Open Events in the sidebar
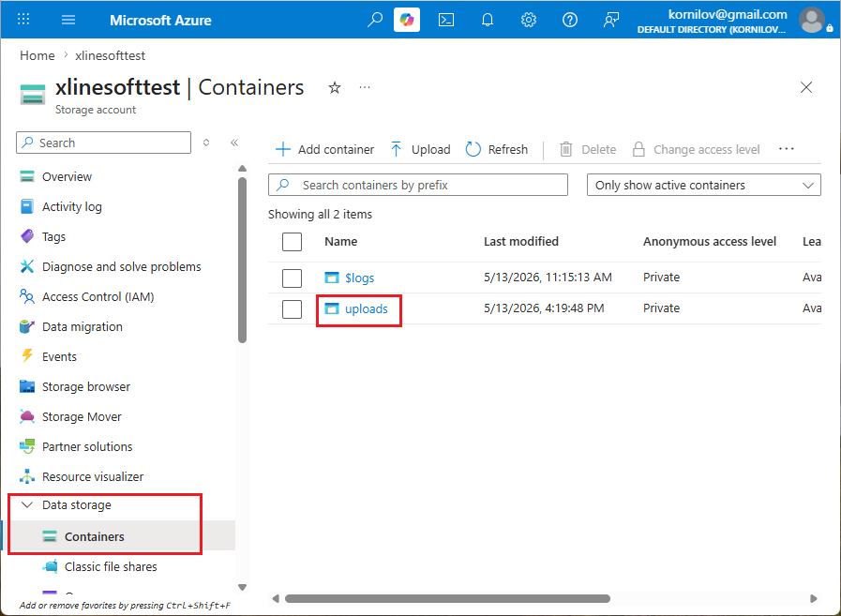Image resolution: width=841 pixels, height=616 pixels. pos(59,357)
